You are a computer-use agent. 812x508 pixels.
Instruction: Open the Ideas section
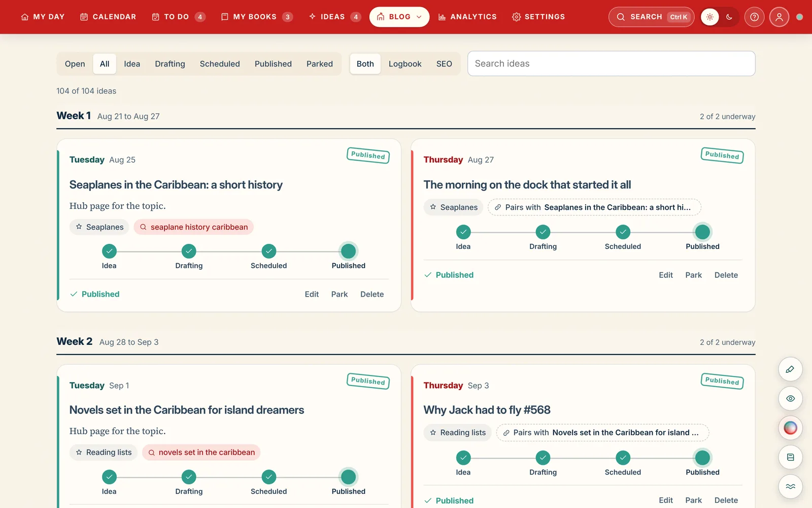[334, 17]
